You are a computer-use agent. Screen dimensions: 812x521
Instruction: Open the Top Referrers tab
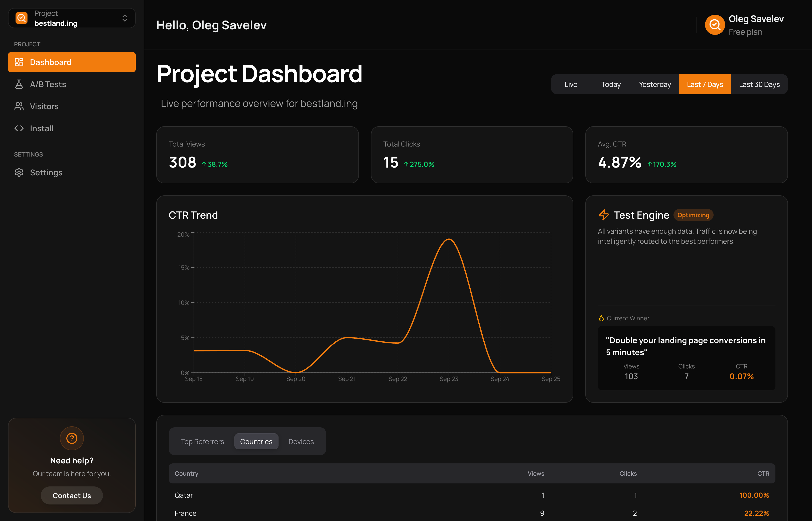click(x=202, y=442)
